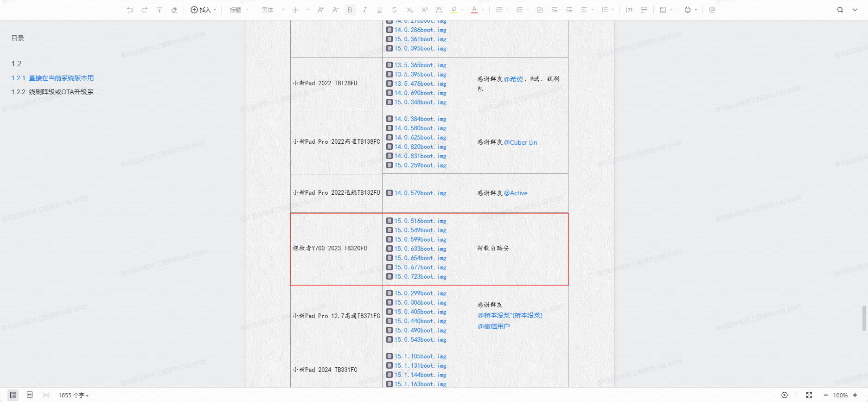Toggle superscript formatting

tap(425, 10)
